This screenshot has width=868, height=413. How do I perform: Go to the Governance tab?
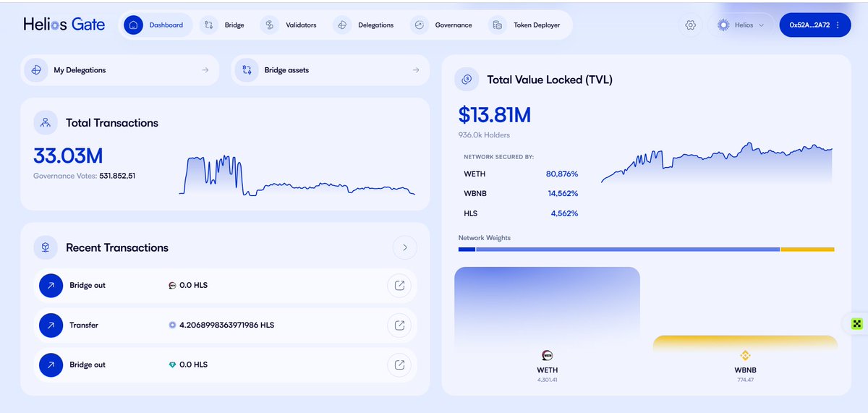click(443, 25)
